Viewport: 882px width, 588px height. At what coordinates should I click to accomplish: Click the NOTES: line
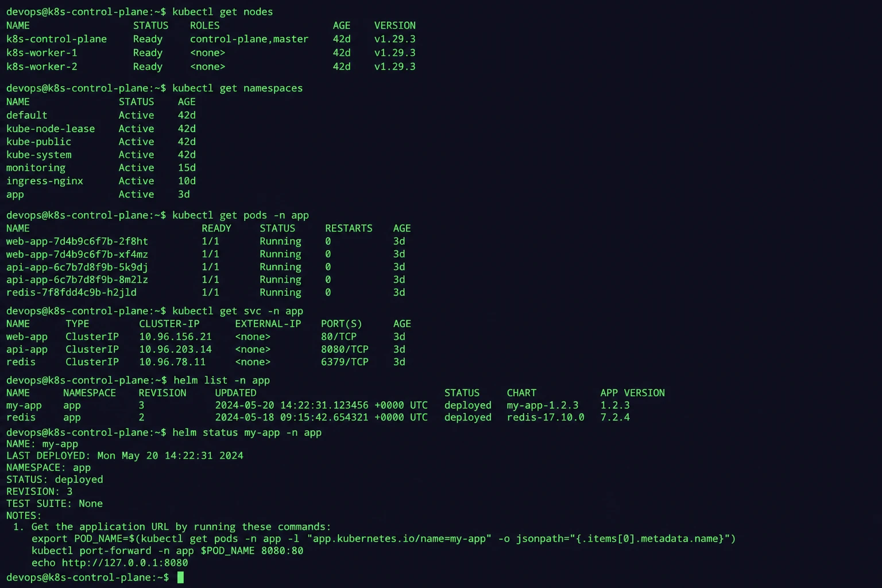(24, 516)
